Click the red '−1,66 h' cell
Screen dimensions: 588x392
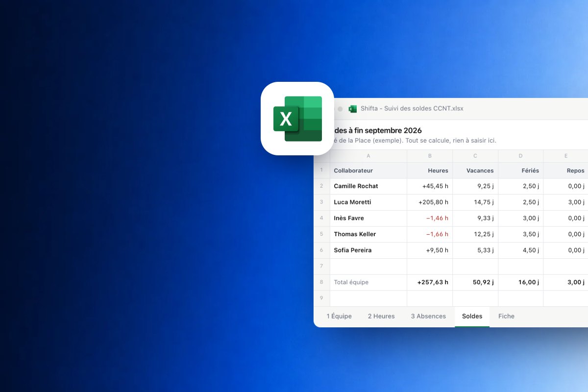(430, 234)
